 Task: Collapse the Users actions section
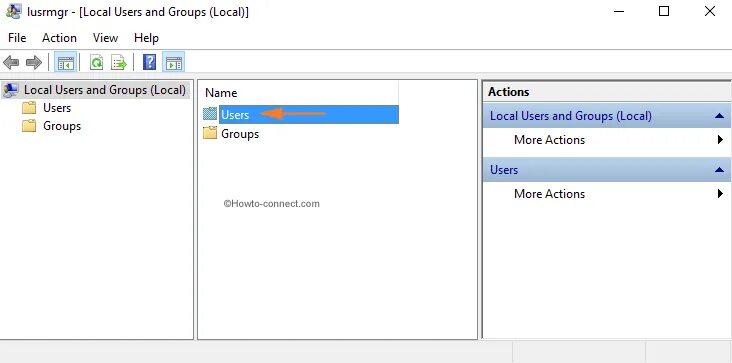coord(719,170)
